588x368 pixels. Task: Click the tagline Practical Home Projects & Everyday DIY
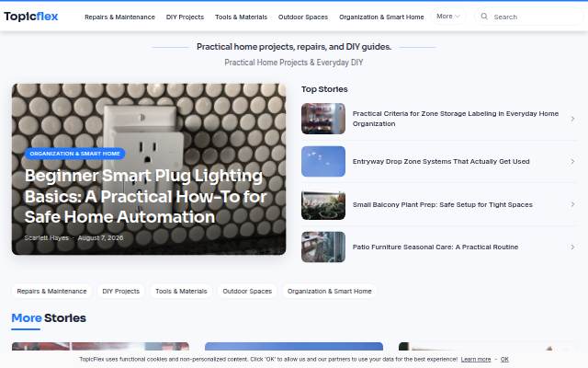tap(294, 63)
